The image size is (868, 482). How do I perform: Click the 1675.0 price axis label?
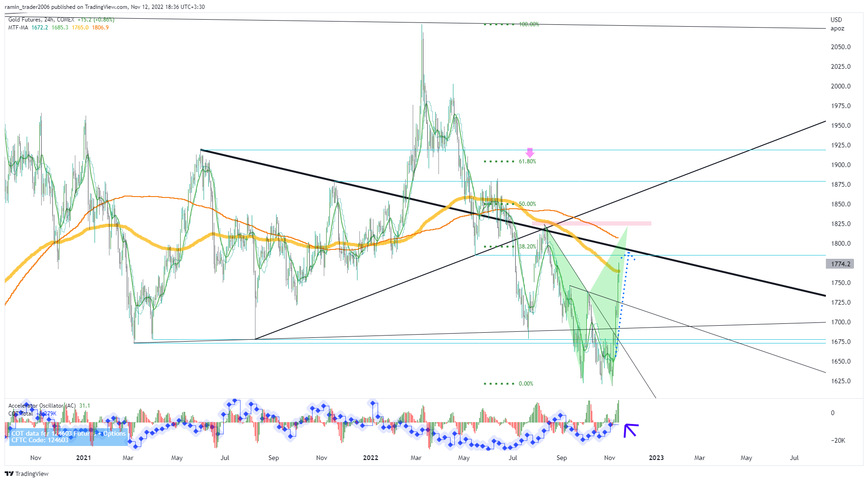[x=841, y=342]
